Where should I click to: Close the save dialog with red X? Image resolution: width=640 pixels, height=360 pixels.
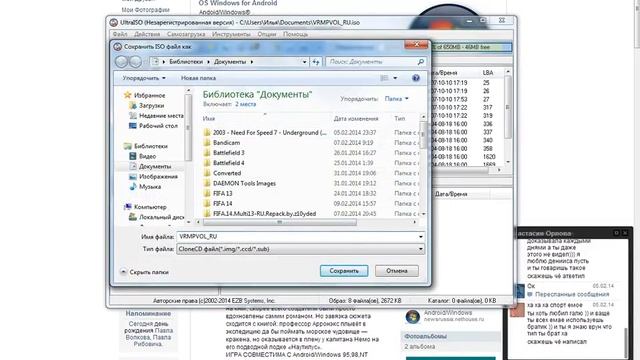[x=416, y=44]
